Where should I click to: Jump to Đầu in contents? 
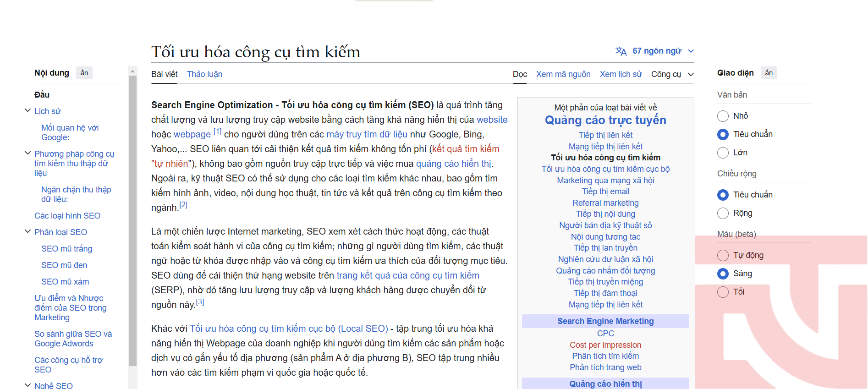[42, 95]
